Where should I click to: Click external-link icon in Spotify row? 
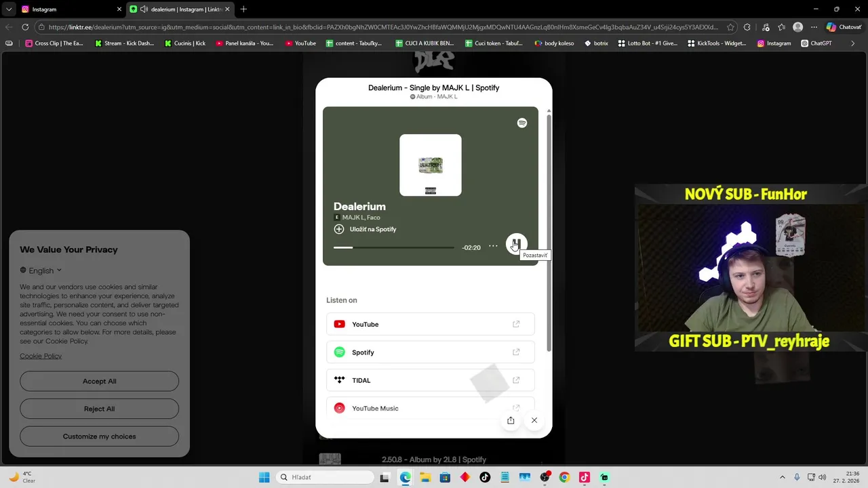516,352
